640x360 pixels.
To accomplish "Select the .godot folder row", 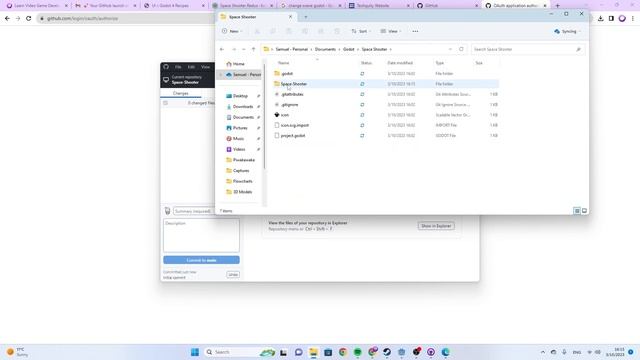I will pos(386,73).
